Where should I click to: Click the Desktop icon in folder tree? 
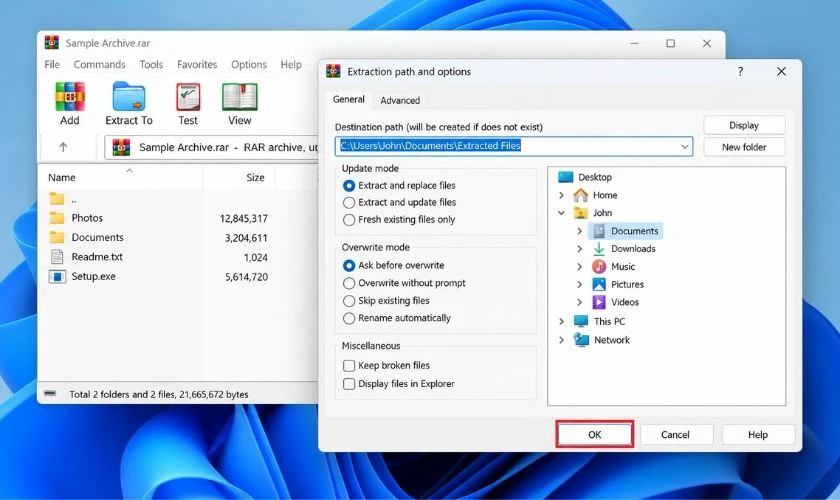565,177
